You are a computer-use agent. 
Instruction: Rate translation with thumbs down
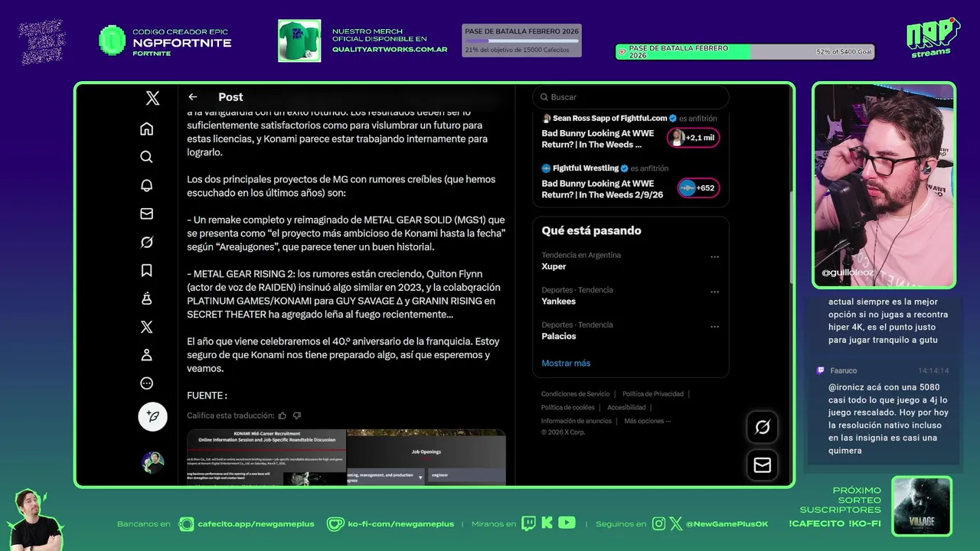point(297,416)
